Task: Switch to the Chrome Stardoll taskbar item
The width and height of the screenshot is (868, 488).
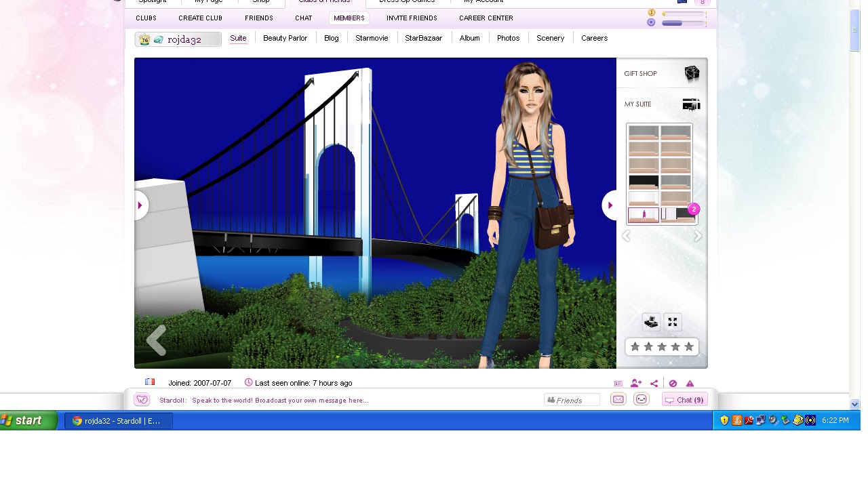Action: 119,421
